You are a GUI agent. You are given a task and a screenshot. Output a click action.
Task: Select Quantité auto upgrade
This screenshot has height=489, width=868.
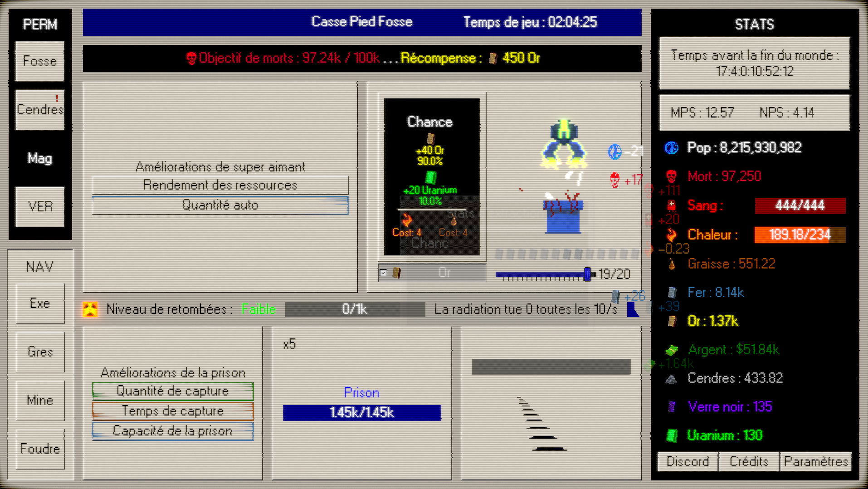tap(220, 205)
